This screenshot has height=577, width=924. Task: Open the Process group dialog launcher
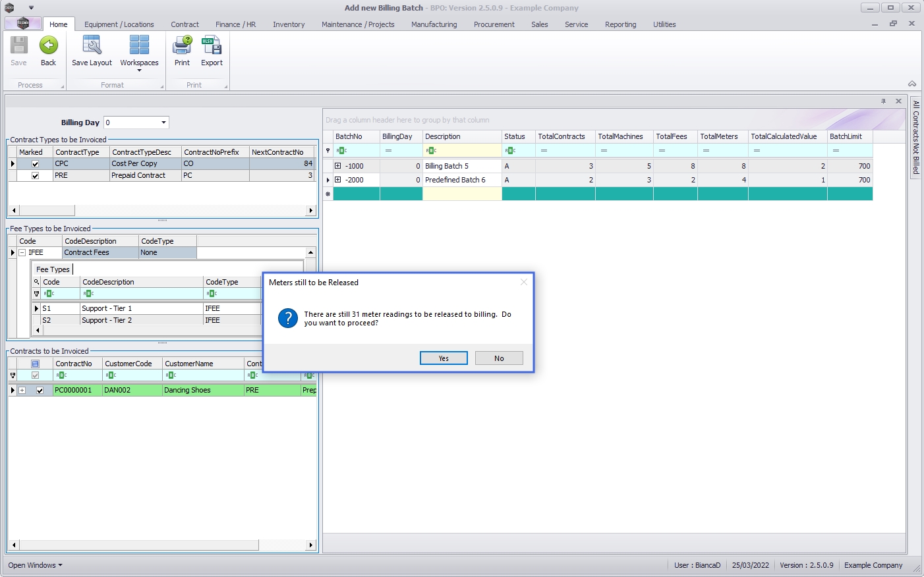coord(63,86)
